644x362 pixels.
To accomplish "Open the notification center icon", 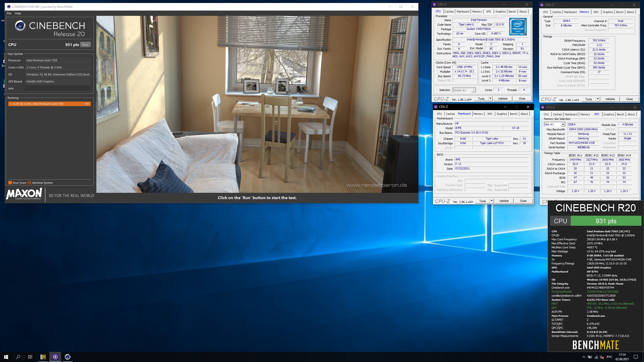I will click(x=636, y=357).
